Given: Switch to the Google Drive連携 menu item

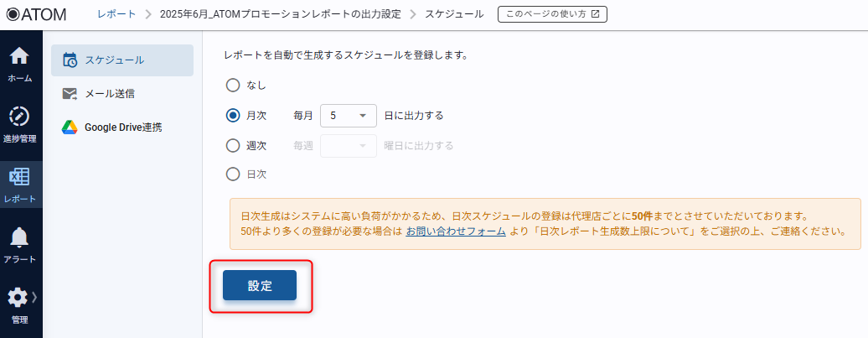Looking at the screenshot, I should (122, 127).
